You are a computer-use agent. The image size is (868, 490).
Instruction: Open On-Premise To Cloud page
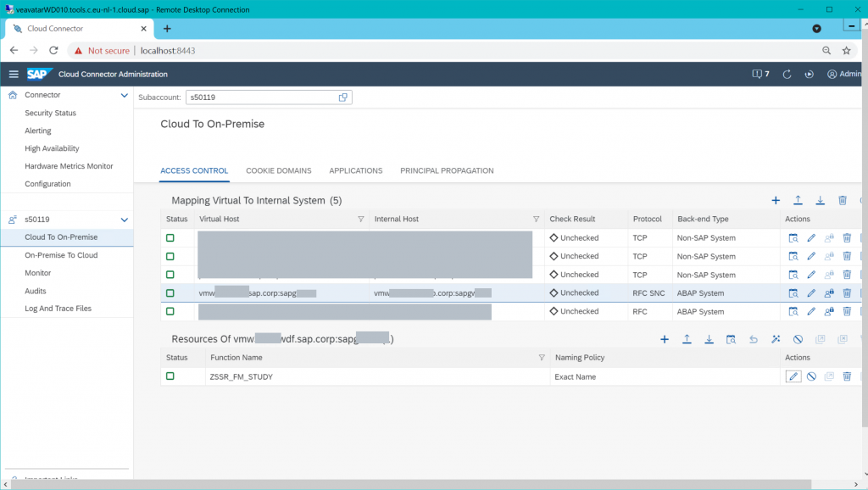point(61,255)
